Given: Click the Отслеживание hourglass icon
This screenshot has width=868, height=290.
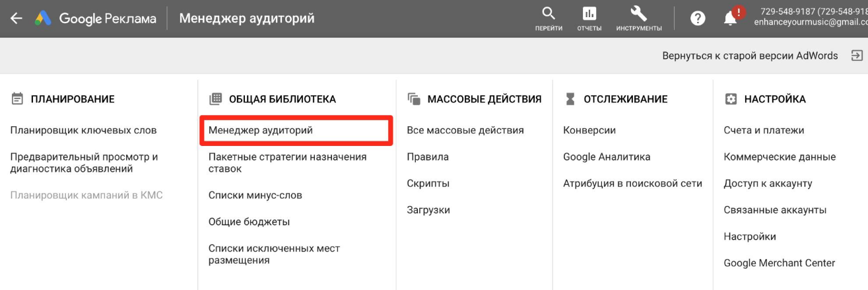Looking at the screenshot, I should (x=570, y=99).
